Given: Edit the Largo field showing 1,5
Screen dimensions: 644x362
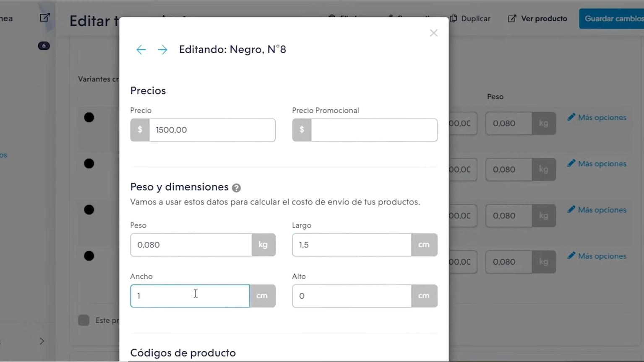Looking at the screenshot, I should 352,245.
